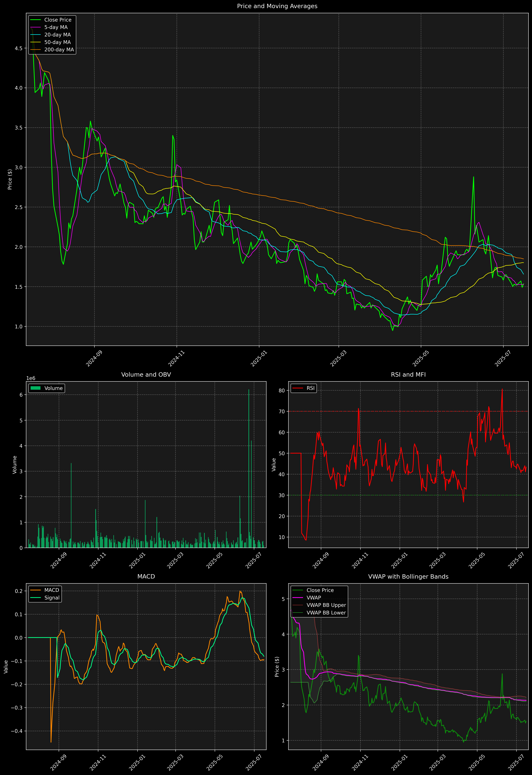Select the '50-day MA' legend entry

pyautogui.click(x=57, y=42)
